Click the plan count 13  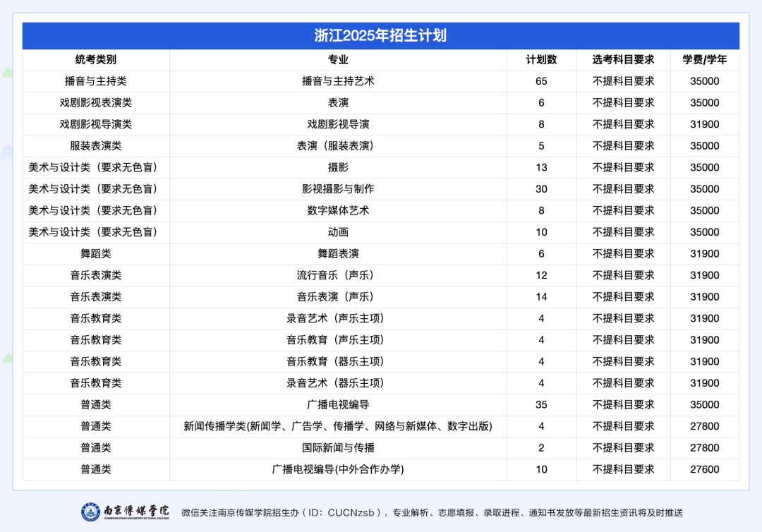541,168
